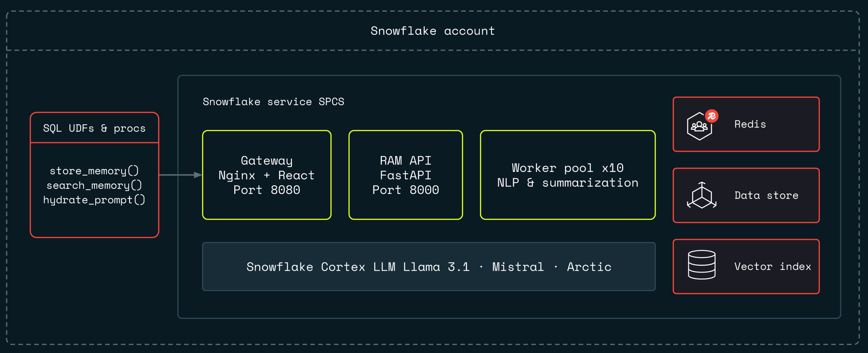Image resolution: width=868 pixels, height=353 pixels.
Task: Click the hydrate_prompt() function text
Action: [94, 200]
